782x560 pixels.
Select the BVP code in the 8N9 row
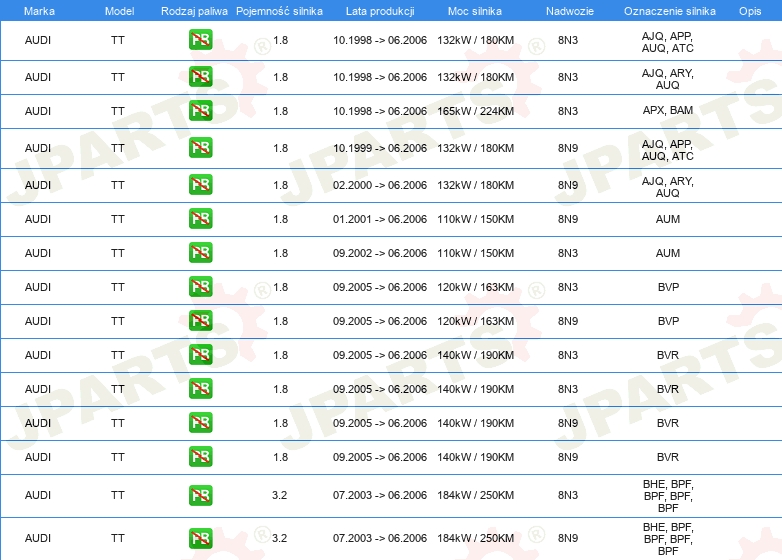tap(668, 321)
